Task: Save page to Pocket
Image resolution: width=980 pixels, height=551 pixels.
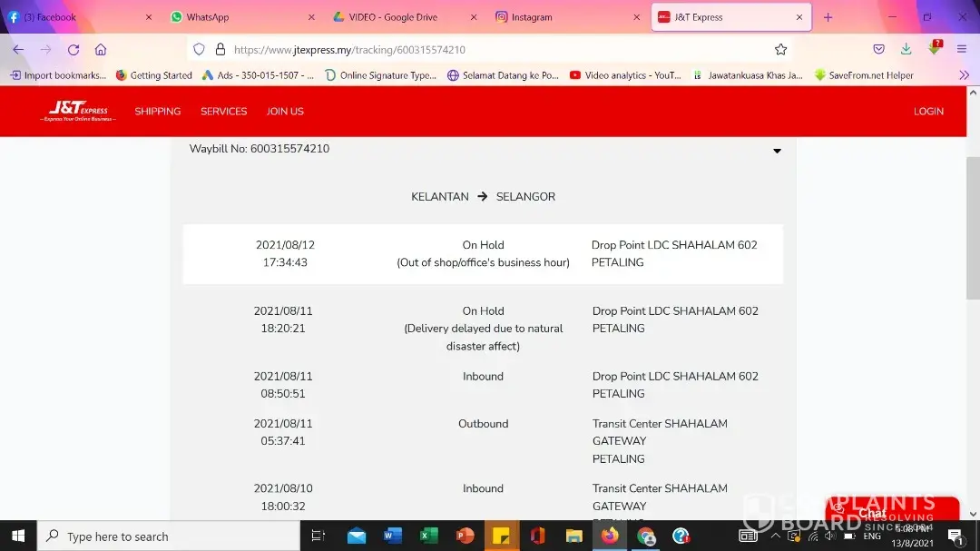Action: click(x=878, y=50)
